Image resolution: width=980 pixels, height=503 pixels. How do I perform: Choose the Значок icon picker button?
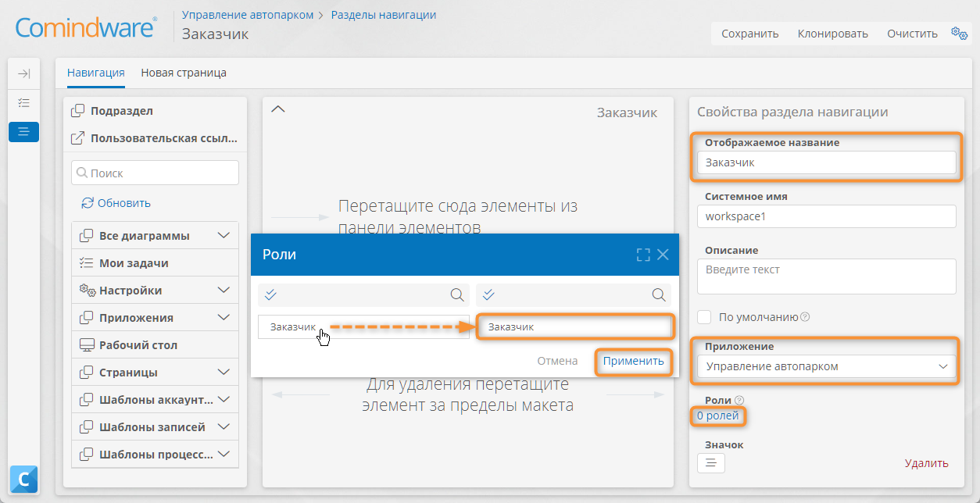pyautogui.click(x=711, y=463)
